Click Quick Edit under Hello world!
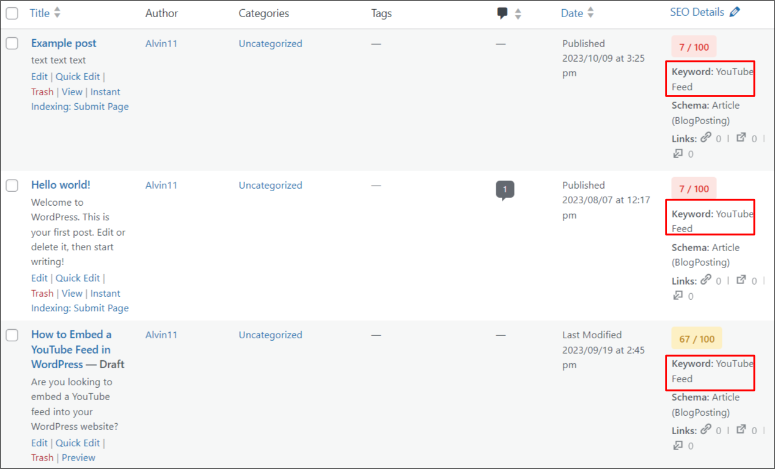This screenshot has height=469, width=775. [78, 278]
